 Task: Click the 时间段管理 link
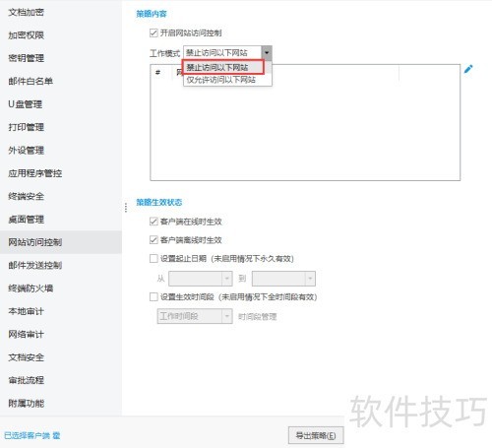258,317
